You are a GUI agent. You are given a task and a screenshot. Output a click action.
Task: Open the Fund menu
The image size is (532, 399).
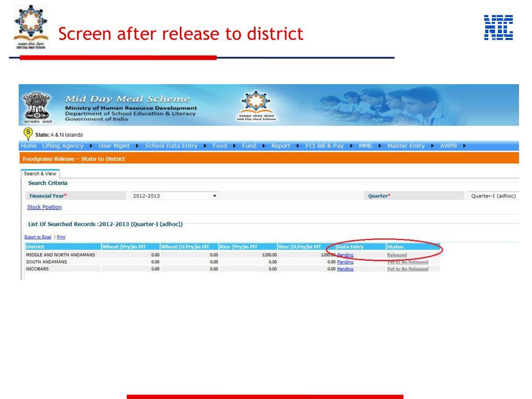pos(249,145)
